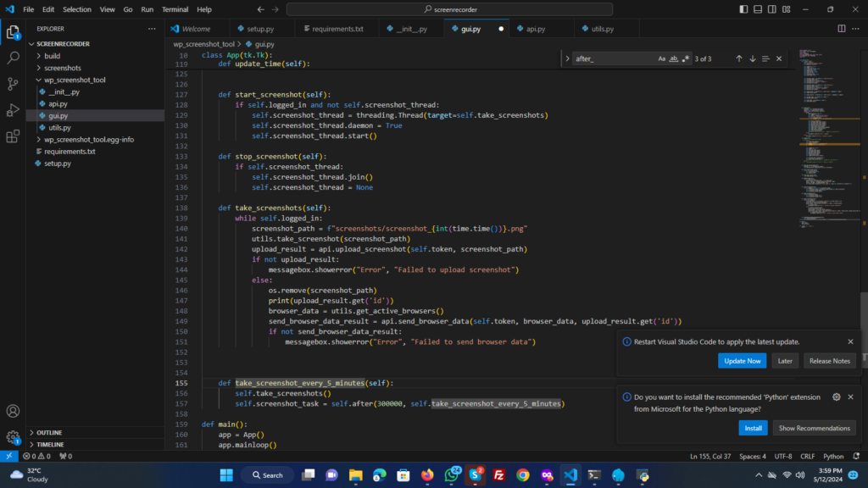Image resolution: width=868 pixels, height=488 pixels.
Task: Open File Explorer from the taskbar
Action: tap(356, 475)
